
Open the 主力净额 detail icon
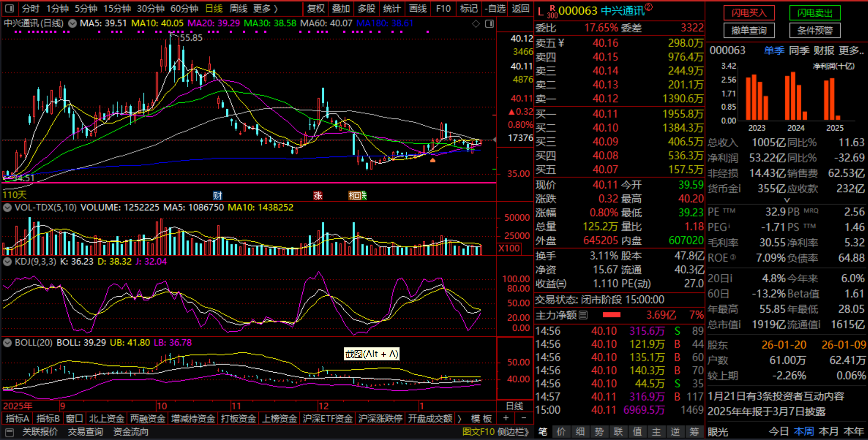click(583, 315)
